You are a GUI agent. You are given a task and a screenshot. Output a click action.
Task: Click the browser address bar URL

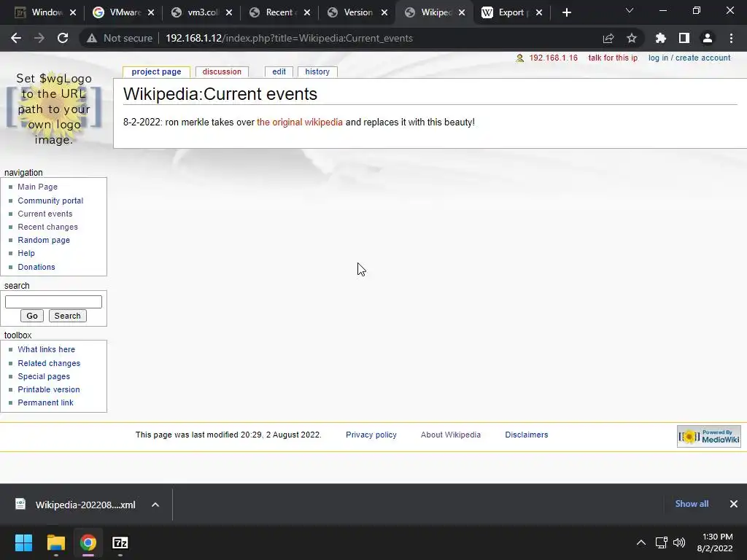(x=289, y=38)
